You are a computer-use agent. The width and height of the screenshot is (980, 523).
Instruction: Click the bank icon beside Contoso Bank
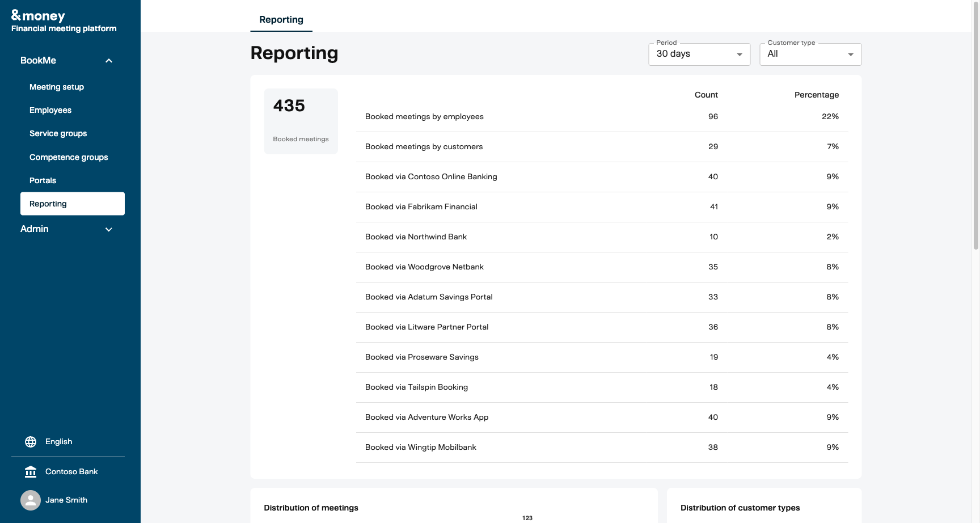pyautogui.click(x=31, y=471)
